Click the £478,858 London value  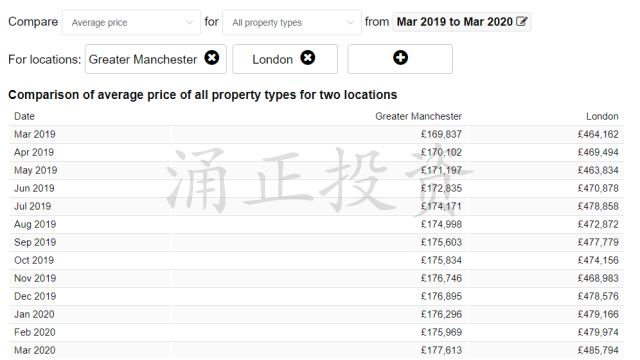click(x=598, y=206)
